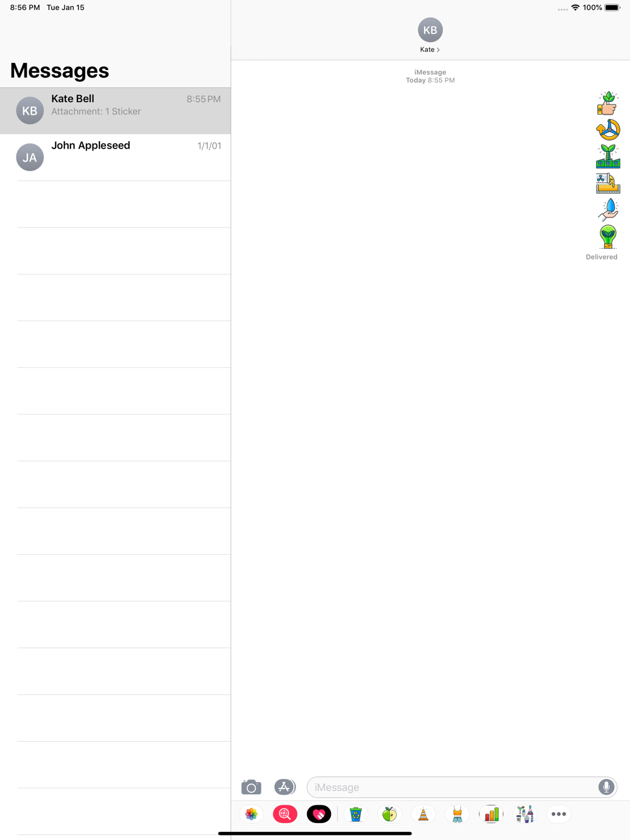Tap the green light bulb sticker
This screenshot has width=630, height=840.
click(608, 236)
